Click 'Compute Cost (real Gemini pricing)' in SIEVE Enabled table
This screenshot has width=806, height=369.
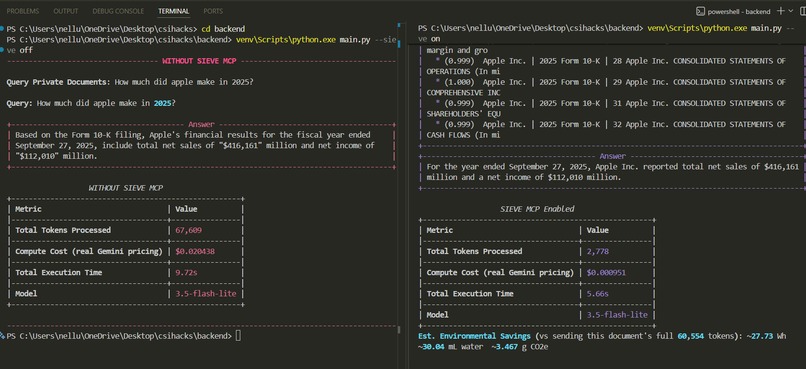point(500,272)
